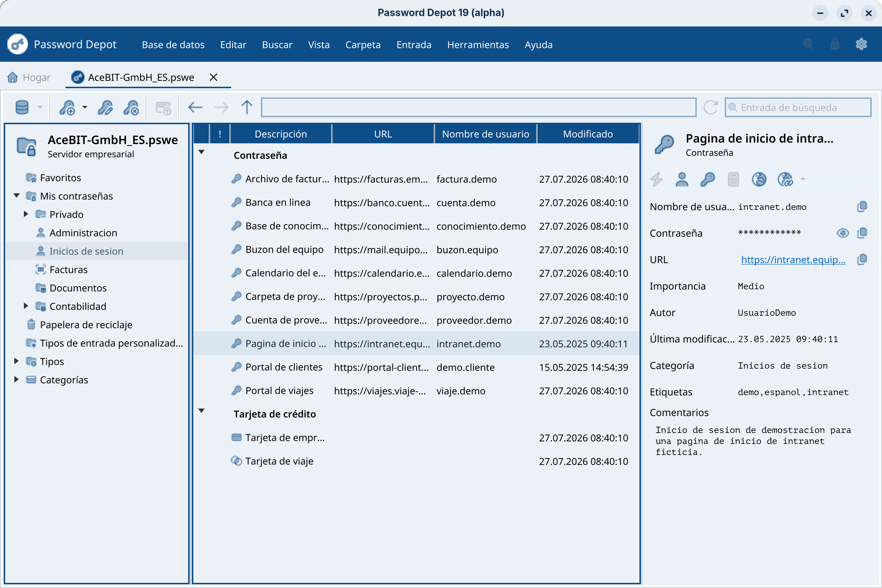Open the Herramientas menu
Screen dimensions: 882x588
(478, 44)
